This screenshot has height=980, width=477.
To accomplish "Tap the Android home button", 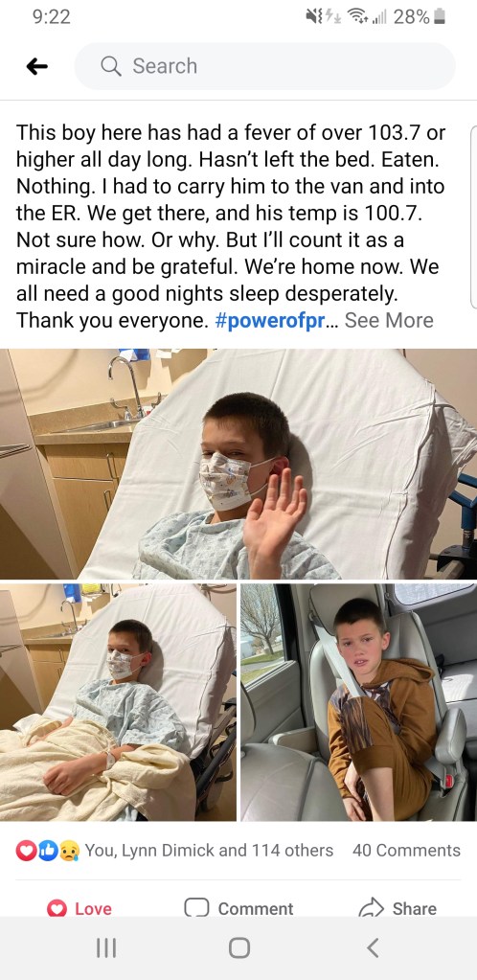I will point(238,948).
